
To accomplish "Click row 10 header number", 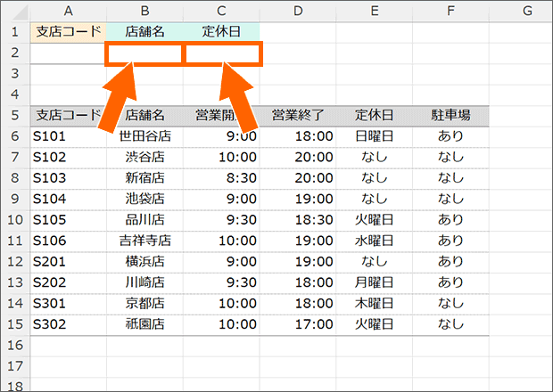I will pyautogui.click(x=15, y=219).
